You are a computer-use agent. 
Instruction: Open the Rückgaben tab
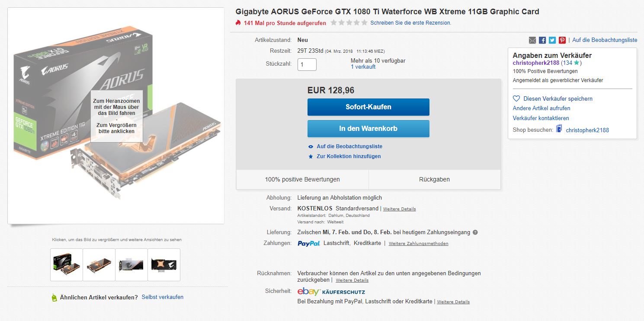click(x=434, y=179)
